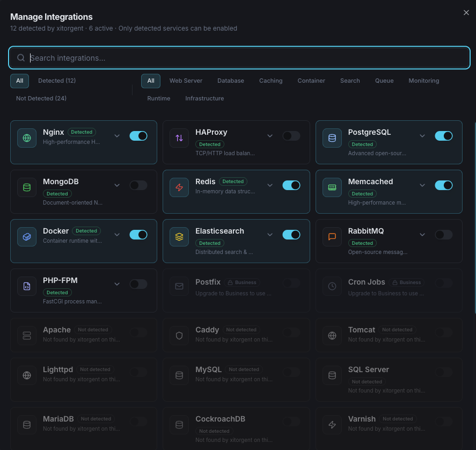The width and height of the screenshot is (476, 450).
Task: Enable the HAProxy integration switch
Action: 291,136
